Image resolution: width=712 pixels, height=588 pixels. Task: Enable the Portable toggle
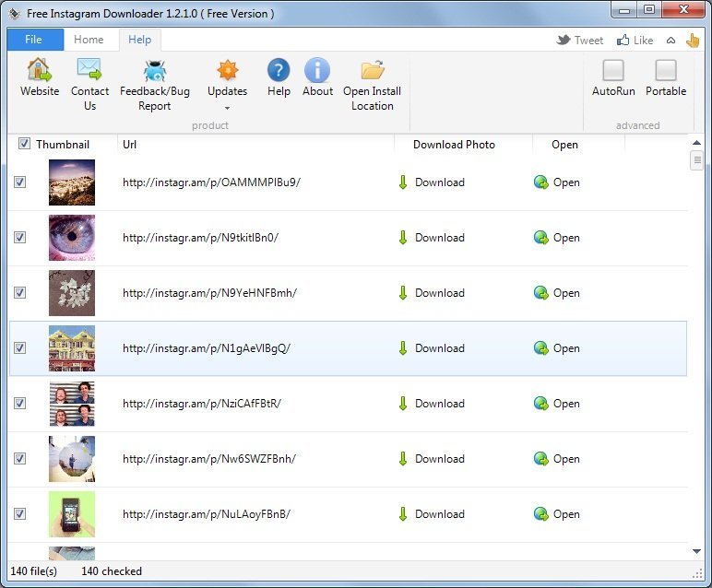666,70
